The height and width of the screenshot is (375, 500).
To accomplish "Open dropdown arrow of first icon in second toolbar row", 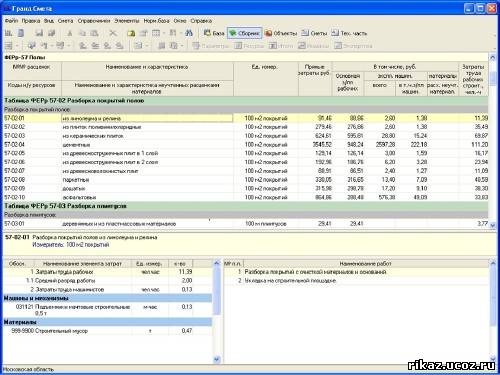I will coord(17,46).
